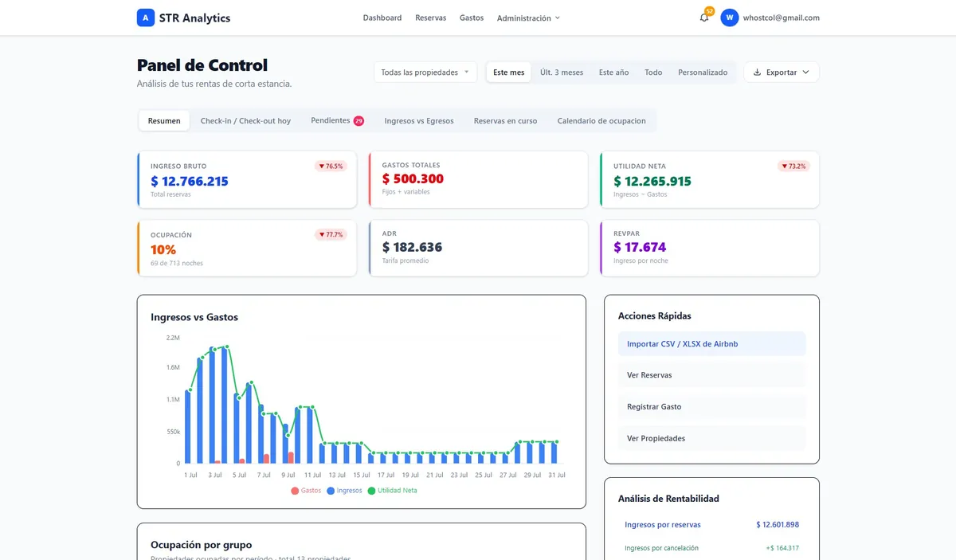This screenshot has width=956, height=560.
Task: Click the tallest income bar on 3 Jul
Action: pos(213,406)
